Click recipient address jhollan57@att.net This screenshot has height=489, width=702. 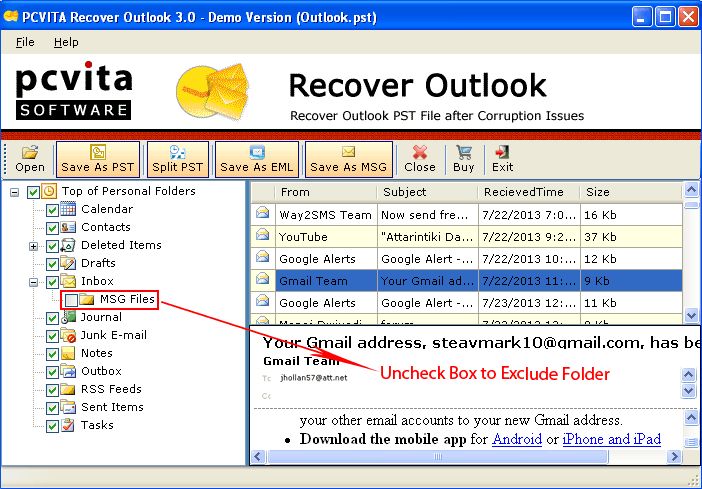click(x=313, y=378)
